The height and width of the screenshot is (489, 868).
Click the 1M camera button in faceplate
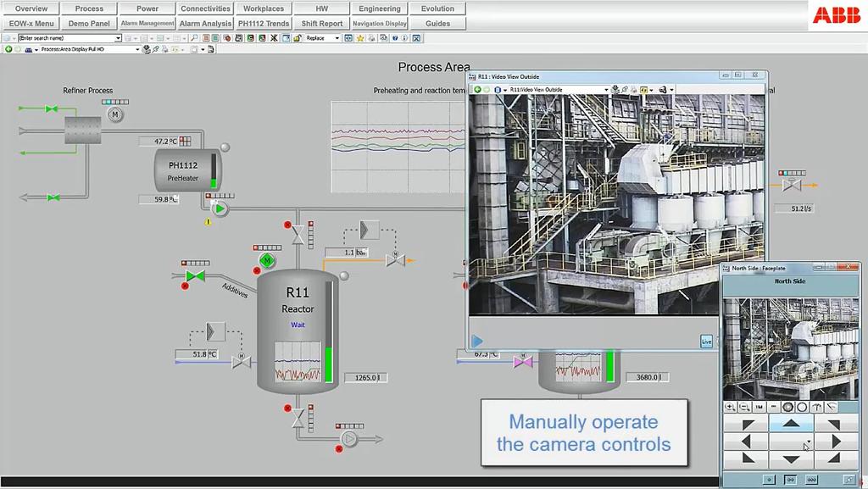759,407
